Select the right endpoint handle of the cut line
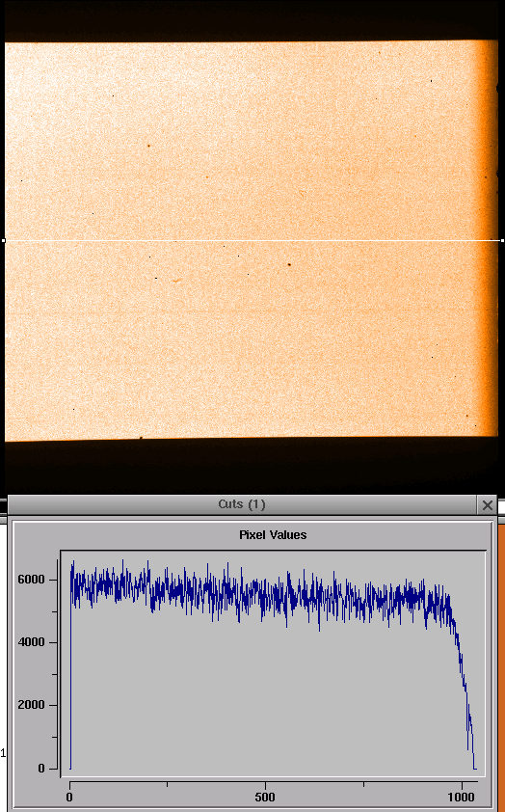 point(502,240)
